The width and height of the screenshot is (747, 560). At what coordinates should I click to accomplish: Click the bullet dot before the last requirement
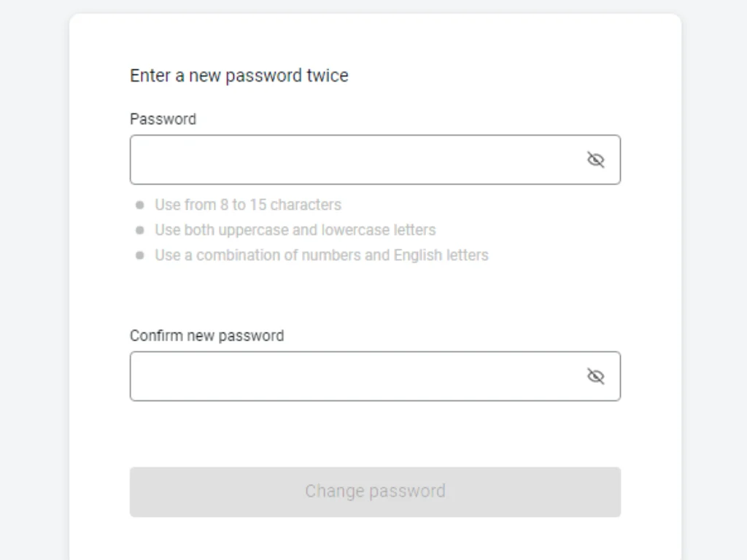(139, 255)
